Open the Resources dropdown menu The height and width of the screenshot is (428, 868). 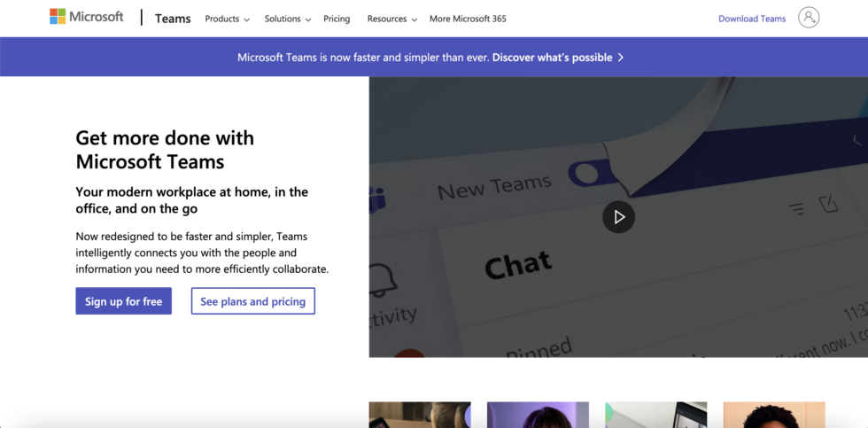[x=391, y=19]
